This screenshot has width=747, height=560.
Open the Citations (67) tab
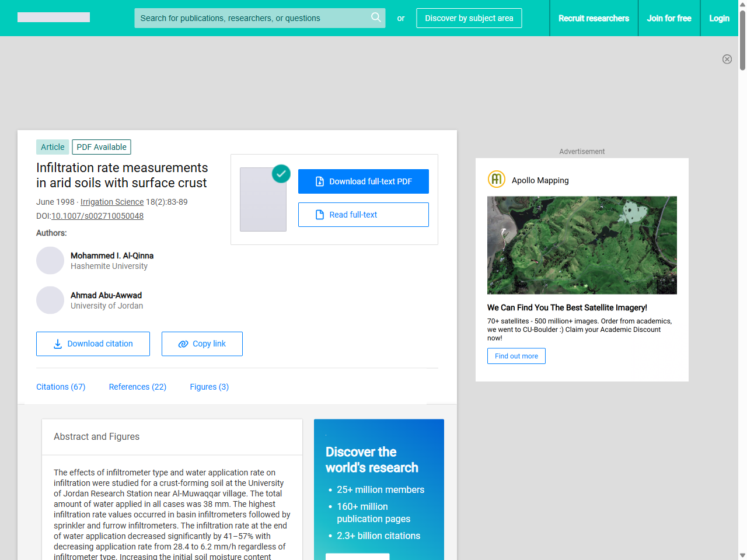[60, 387]
